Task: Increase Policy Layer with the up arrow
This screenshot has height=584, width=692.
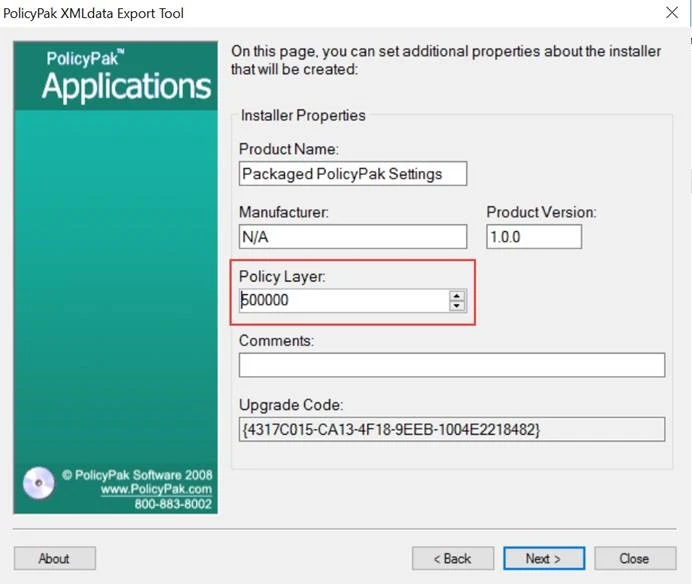Action: (457, 295)
